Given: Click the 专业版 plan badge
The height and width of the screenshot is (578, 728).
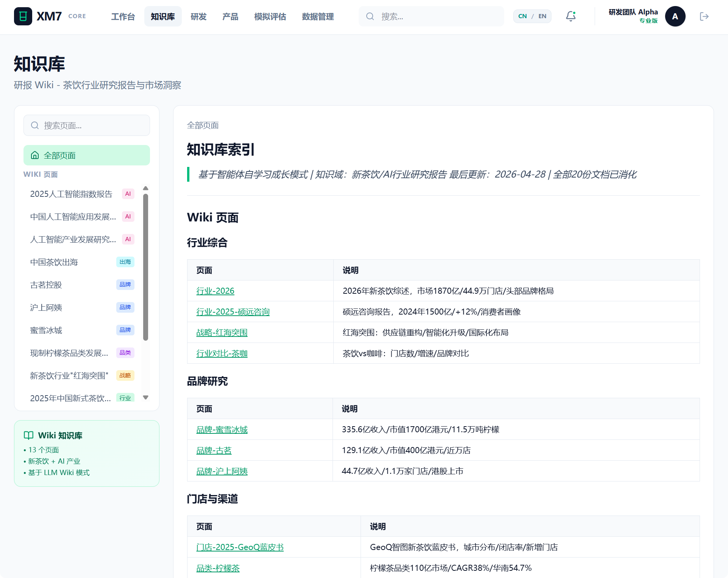Looking at the screenshot, I should click(x=648, y=21).
